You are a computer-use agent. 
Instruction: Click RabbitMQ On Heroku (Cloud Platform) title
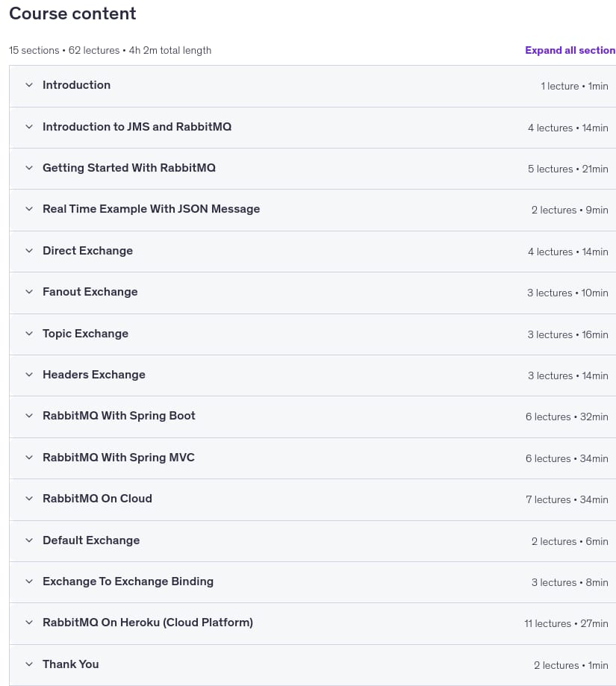click(x=148, y=623)
